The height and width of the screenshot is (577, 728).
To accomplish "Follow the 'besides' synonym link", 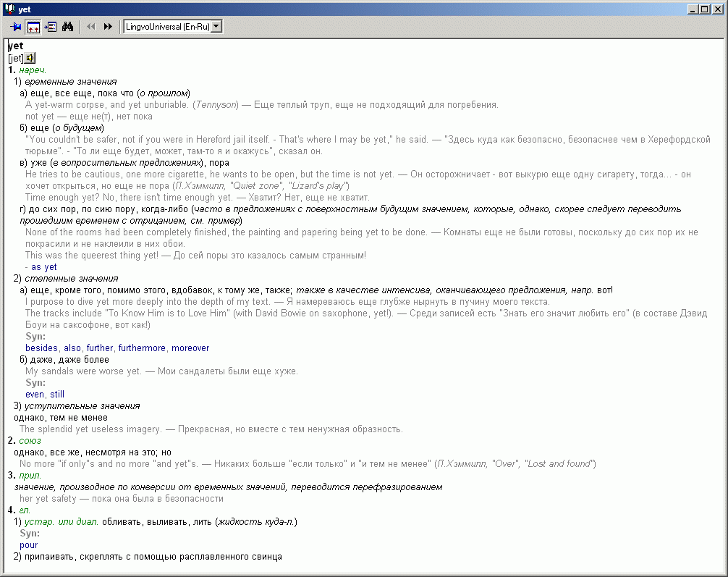I will [x=42, y=348].
